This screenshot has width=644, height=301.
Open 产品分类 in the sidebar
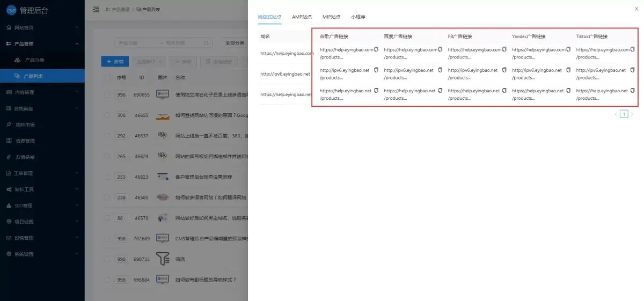click(x=34, y=60)
